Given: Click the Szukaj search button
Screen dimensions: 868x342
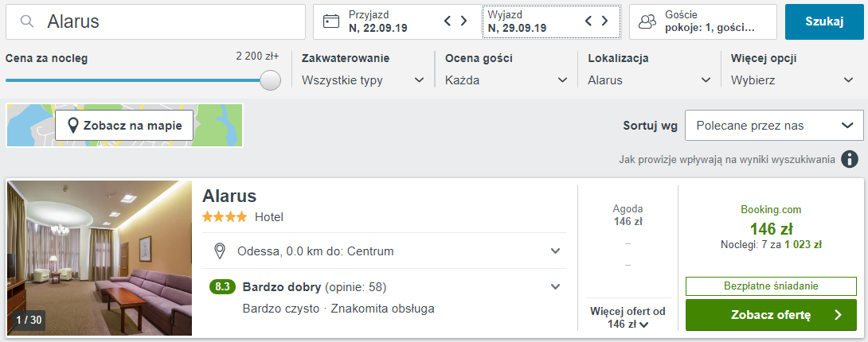Looking at the screenshot, I should point(823,21).
